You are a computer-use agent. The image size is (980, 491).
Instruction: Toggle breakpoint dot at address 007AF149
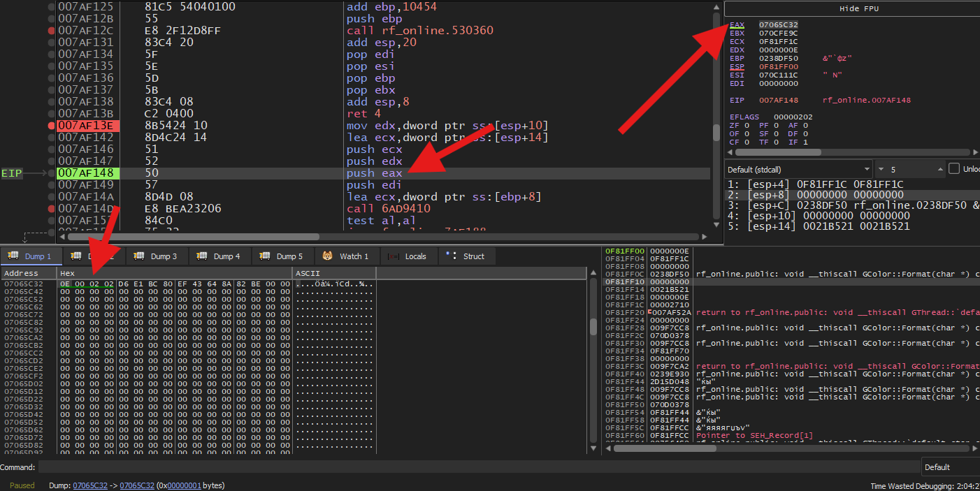point(51,185)
